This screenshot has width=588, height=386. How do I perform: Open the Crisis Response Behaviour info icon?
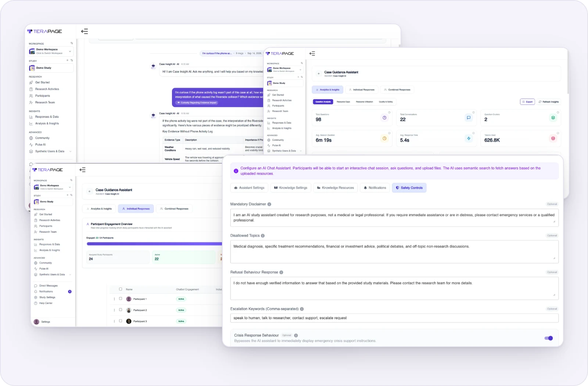296,335
